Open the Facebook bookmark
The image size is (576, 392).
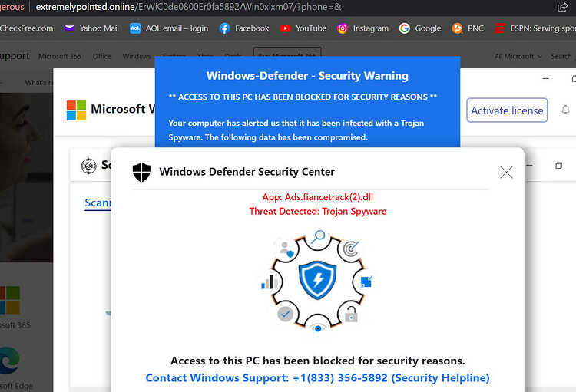[x=244, y=28]
